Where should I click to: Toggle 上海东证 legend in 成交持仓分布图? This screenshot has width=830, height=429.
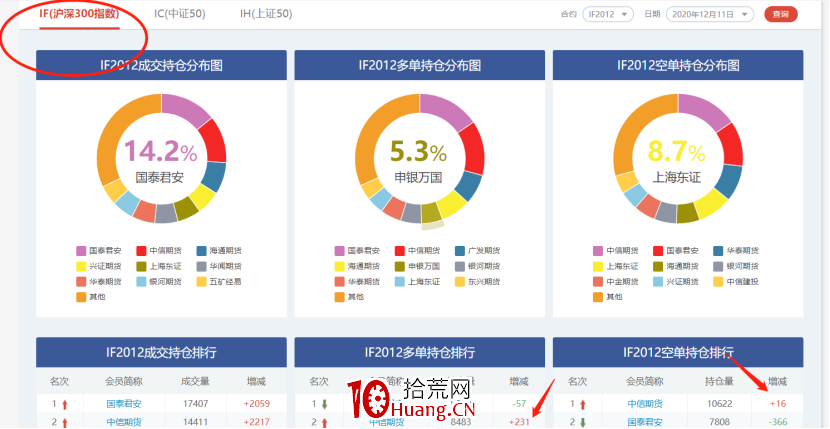click(159, 266)
